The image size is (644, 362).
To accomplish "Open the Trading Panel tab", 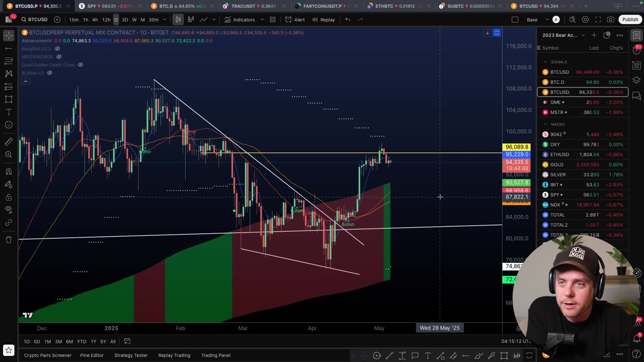I will point(216,355).
